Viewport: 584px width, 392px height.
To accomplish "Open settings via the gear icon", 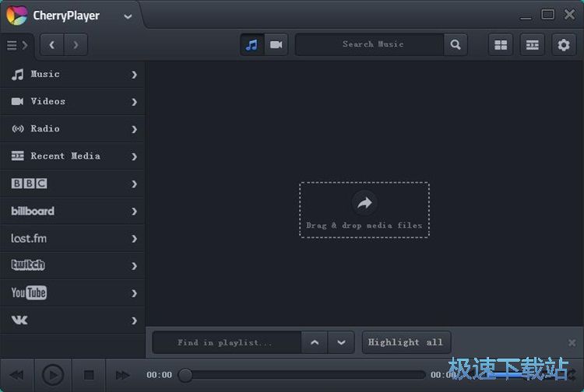I will tap(564, 45).
